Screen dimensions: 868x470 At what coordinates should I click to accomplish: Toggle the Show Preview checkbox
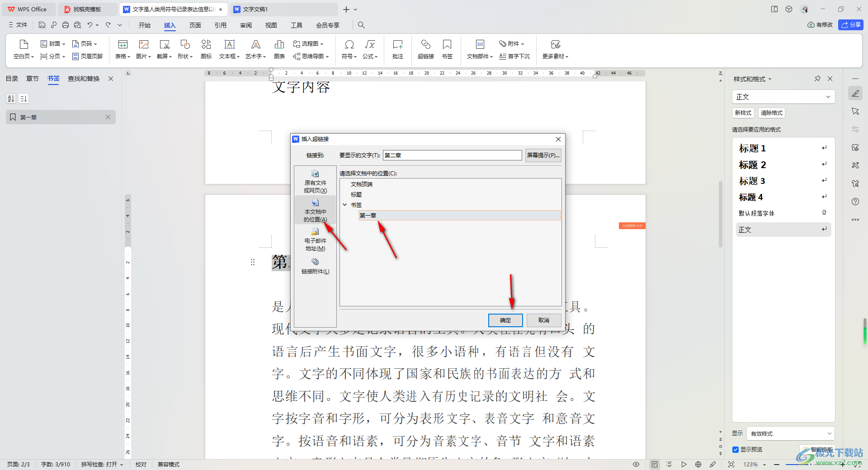click(x=736, y=449)
